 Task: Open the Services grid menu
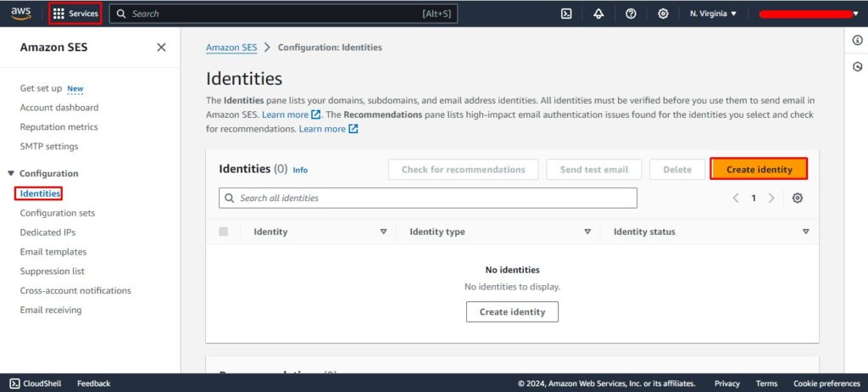(75, 14)
